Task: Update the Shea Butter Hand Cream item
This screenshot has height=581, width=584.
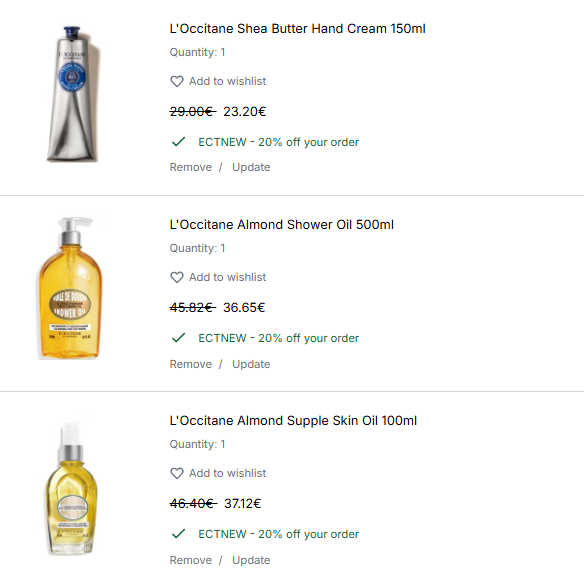Action: tap(251, 167)
